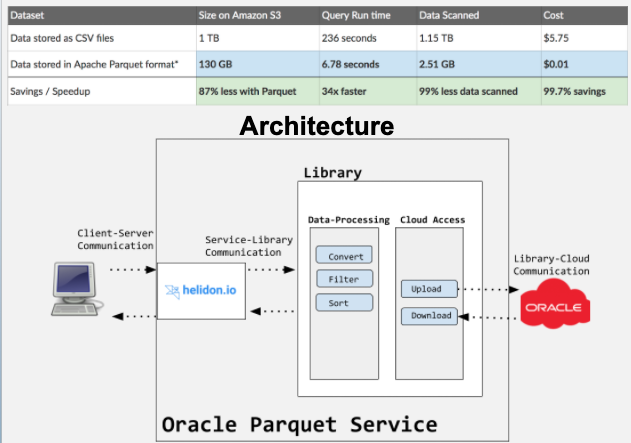This screenshot has width=631, height=443.
Task: Select the Sort box in Data-Processing
Action: click(344, 303)
